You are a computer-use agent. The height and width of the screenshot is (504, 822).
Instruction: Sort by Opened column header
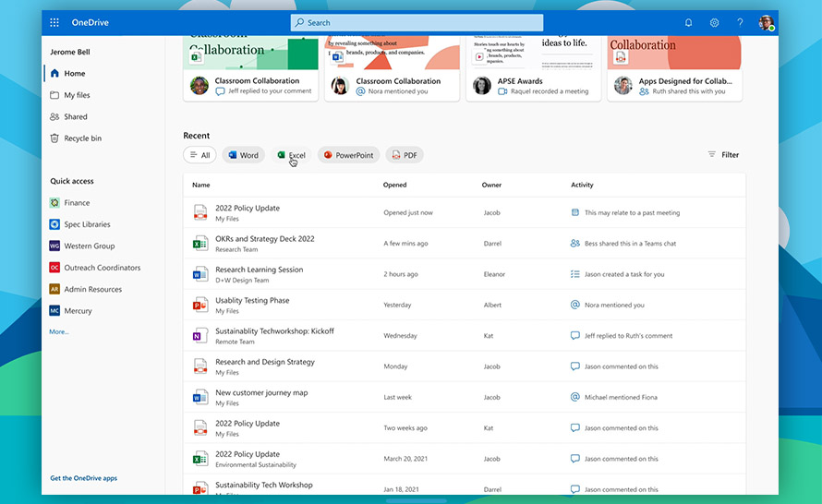tap(394, 185)
